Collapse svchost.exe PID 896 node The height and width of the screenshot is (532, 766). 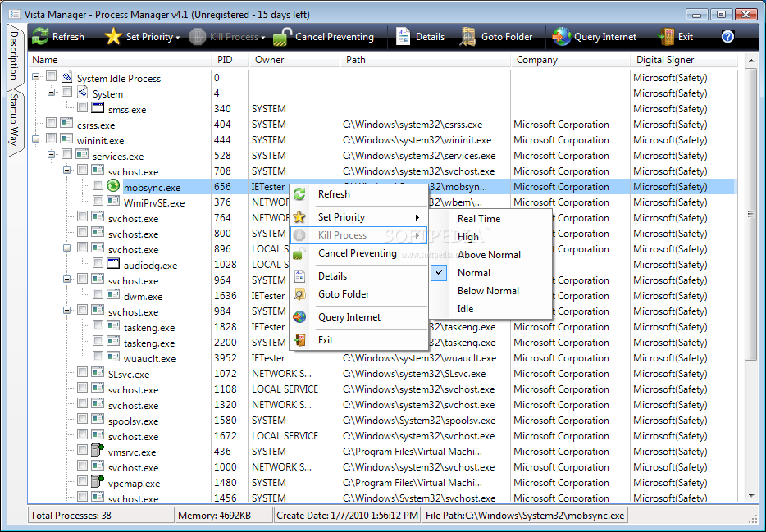tap(67, 248)
